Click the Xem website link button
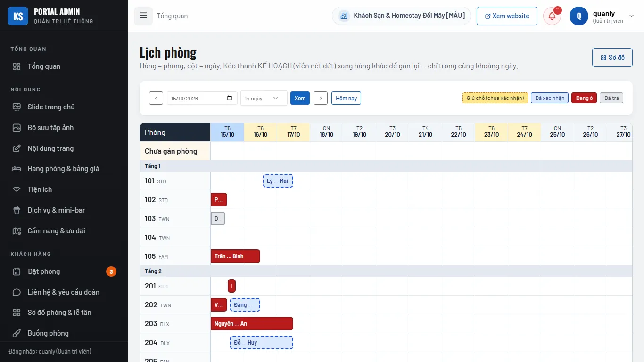 tap(507, 16)
